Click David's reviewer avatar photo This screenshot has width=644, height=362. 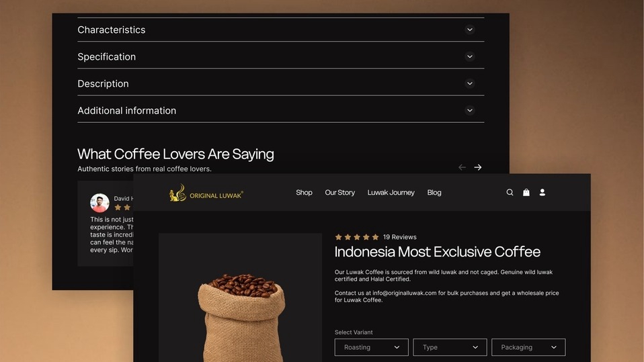pos(99,203)
